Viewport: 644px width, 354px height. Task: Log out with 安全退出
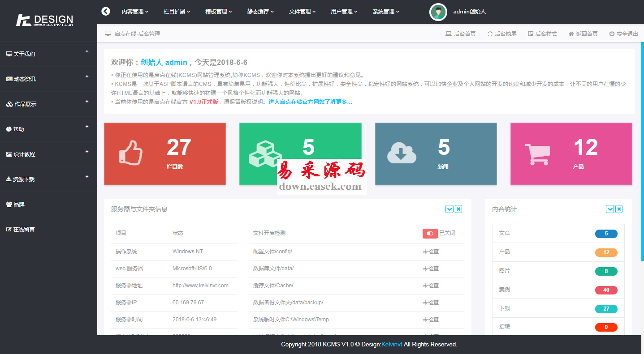point(623,34)
